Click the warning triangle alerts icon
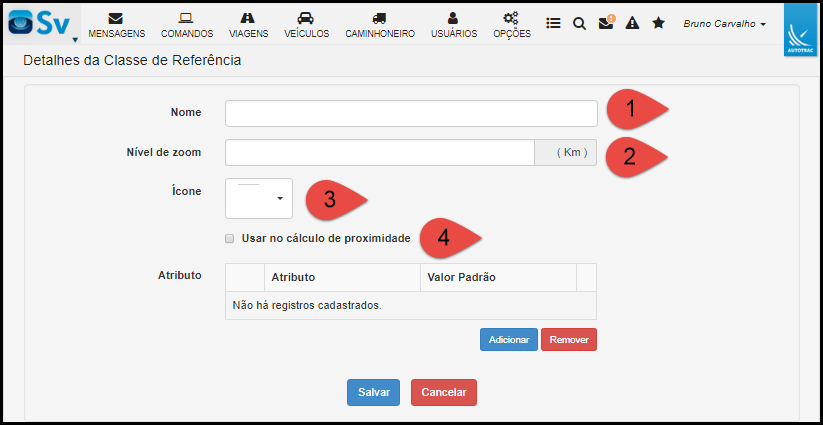The width and height of the screenshot is (823, 425). (x=632, y=23)
